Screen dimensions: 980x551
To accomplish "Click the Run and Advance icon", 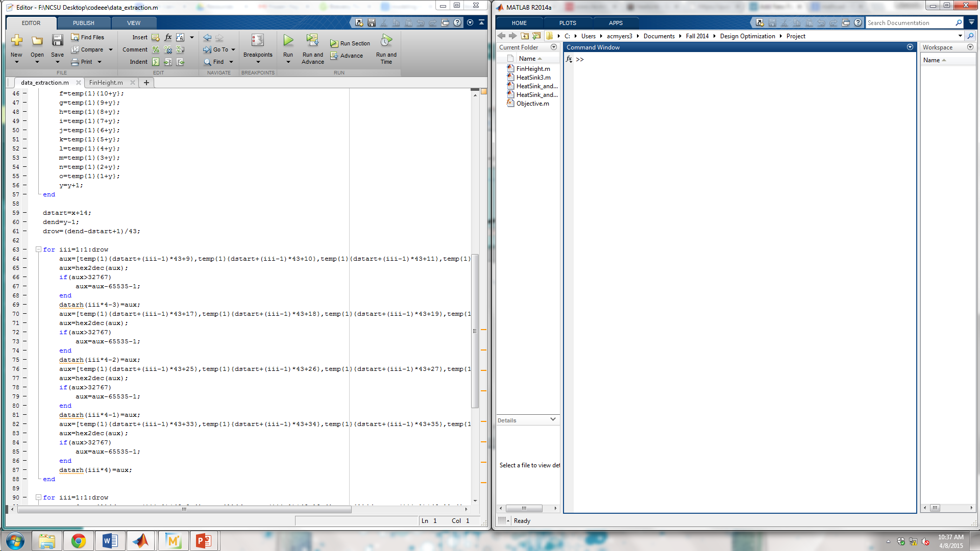I will [312, 40].
